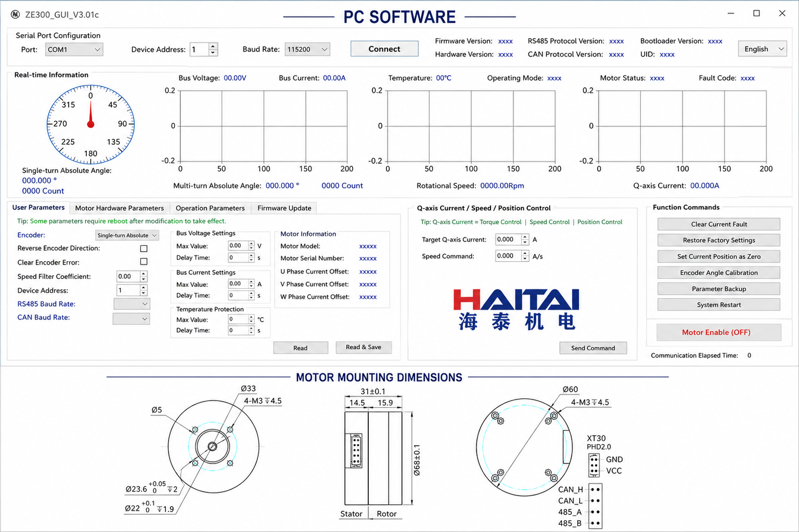Click the app logo icon in title bar
The width and height of the screenshot is (799, 532).
15,14
